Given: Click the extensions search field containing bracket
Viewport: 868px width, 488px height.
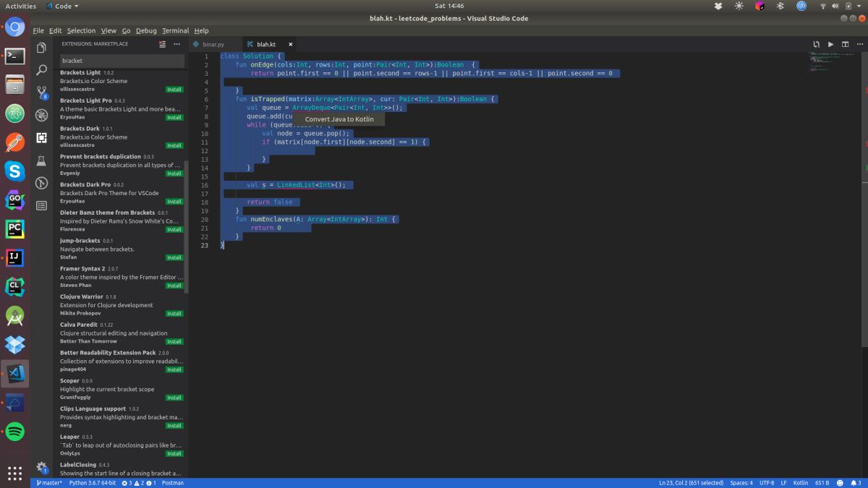Looking at the screenshot, I should pos(121,61).
